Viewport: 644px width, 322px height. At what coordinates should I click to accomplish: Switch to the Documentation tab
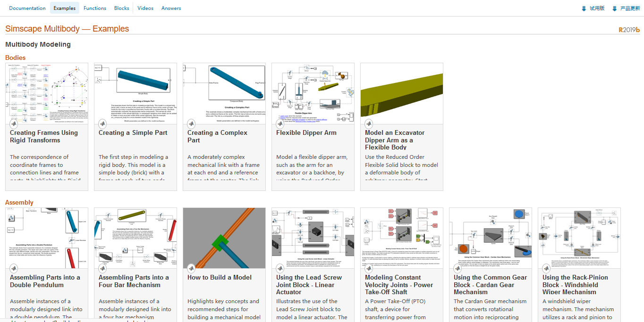27,8
